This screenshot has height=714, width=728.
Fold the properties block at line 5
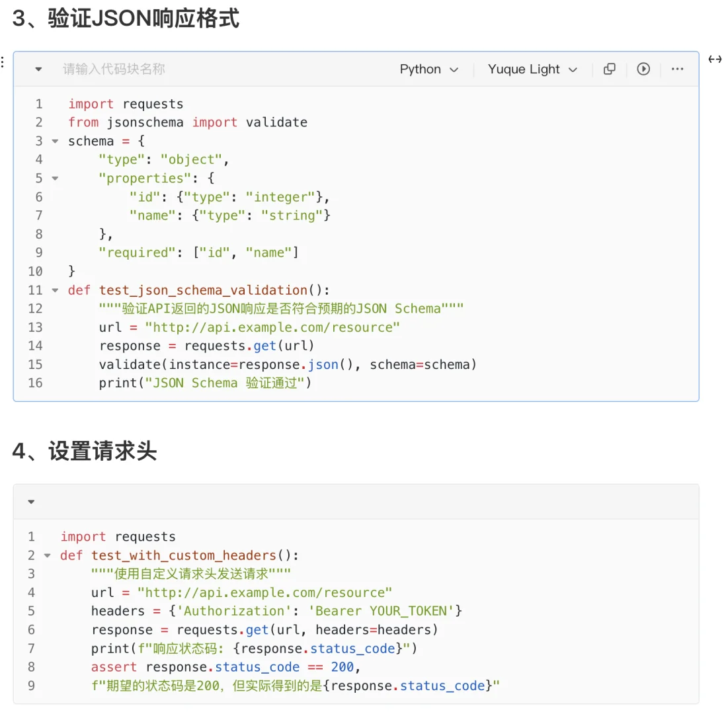(x=55, y=178)
